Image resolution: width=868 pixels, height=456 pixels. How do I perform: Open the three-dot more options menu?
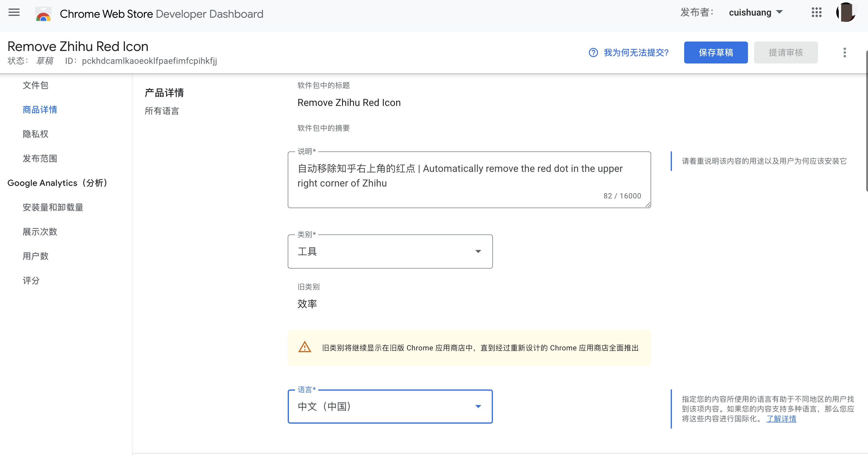[844, 52]
